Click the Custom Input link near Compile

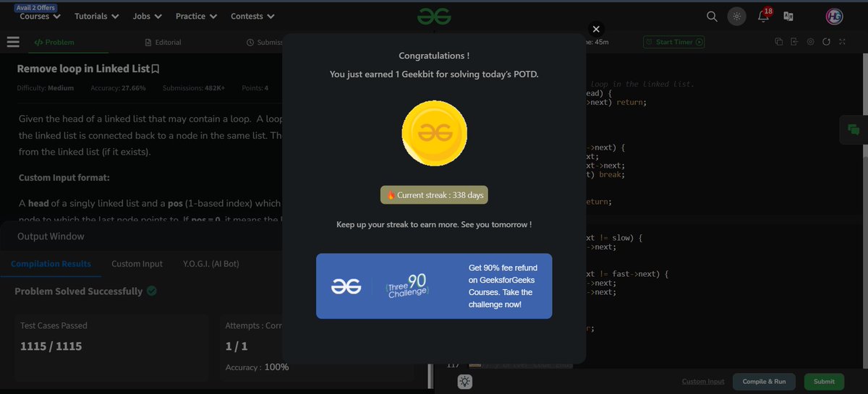coord(703,382)
